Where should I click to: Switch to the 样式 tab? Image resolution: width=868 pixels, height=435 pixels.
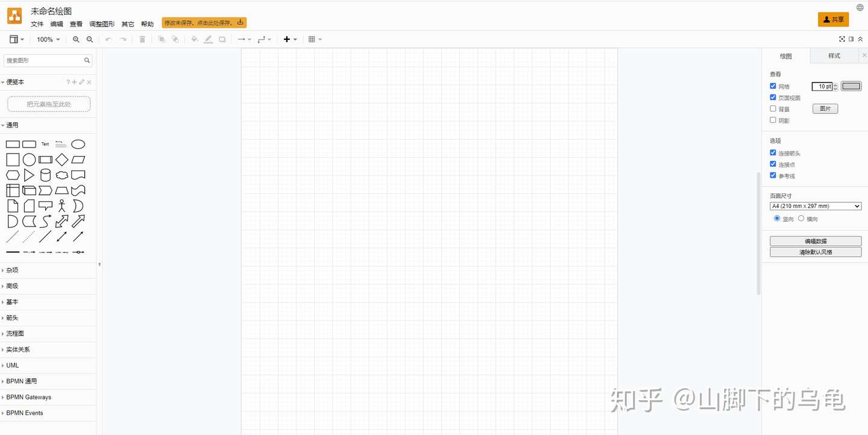(x=834, y=56)
